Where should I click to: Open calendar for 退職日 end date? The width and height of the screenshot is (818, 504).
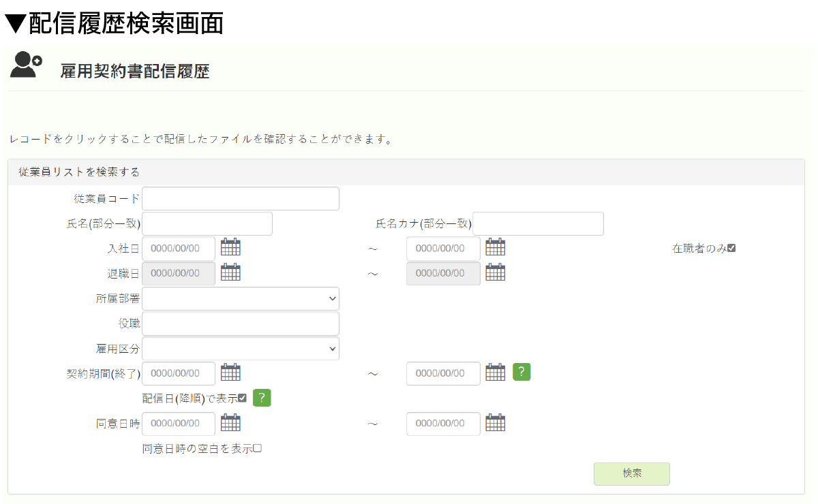[x=496, y=272]
